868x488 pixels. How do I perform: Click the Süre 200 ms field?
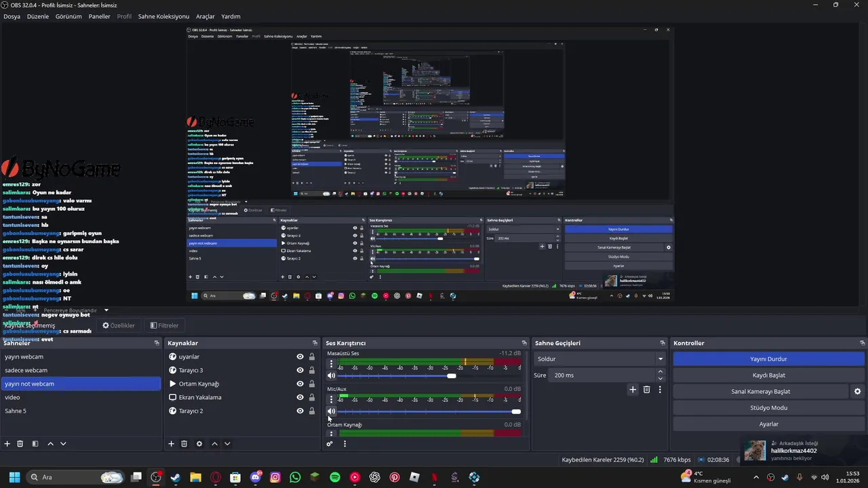coord(604,375)
